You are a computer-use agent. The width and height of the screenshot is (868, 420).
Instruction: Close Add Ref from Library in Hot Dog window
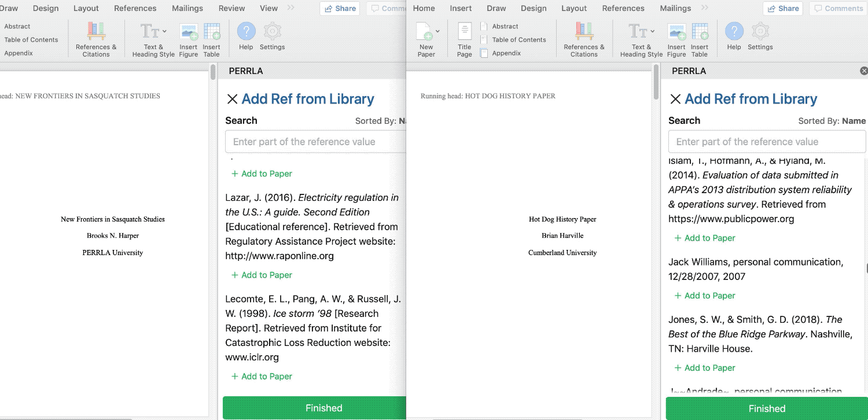tap(675, 100)
